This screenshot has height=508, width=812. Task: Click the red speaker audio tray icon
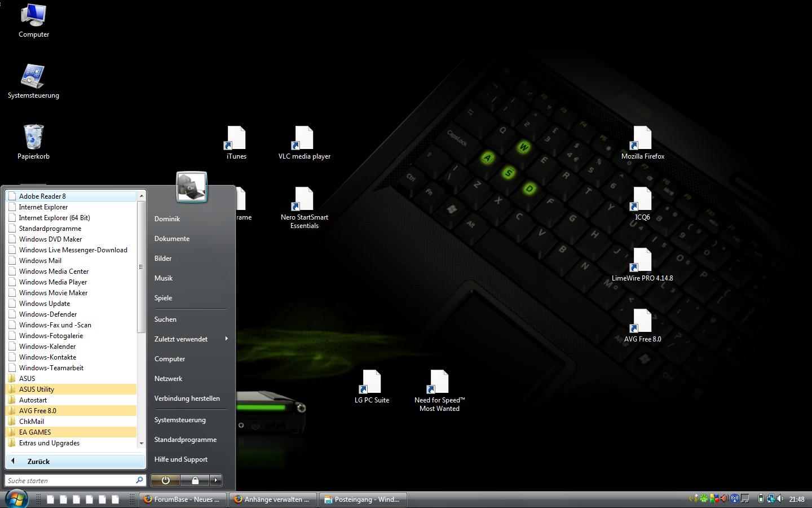pos(724,498)
